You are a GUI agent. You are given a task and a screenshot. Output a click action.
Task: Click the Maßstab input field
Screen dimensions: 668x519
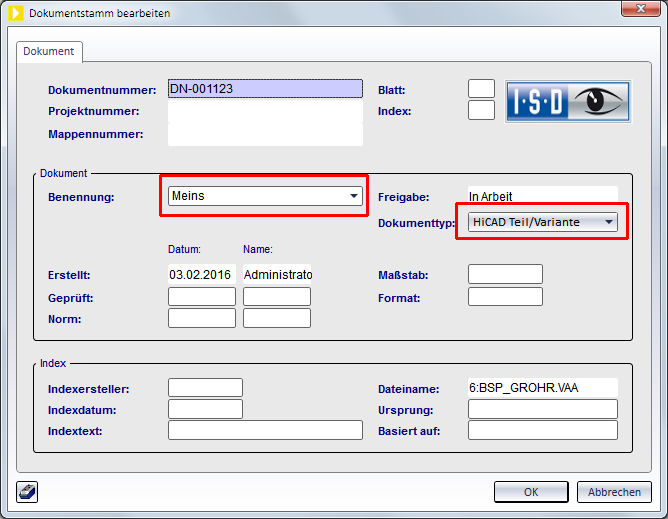[505, 274]
